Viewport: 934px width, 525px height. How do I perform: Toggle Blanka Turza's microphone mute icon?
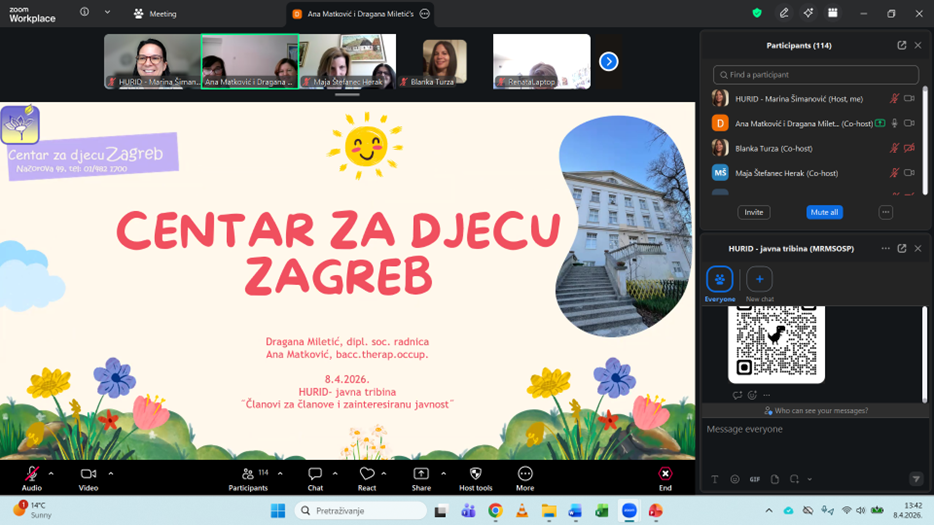[x=895, y=148]
